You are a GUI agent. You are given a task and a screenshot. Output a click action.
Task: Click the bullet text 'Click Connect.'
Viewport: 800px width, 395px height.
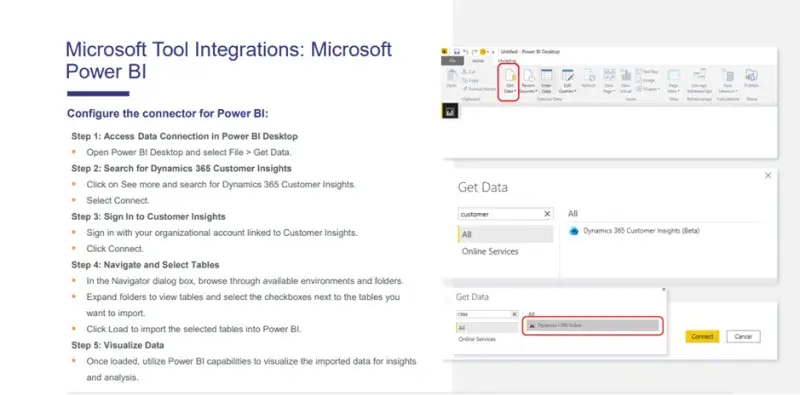click(x=115, y=249)
